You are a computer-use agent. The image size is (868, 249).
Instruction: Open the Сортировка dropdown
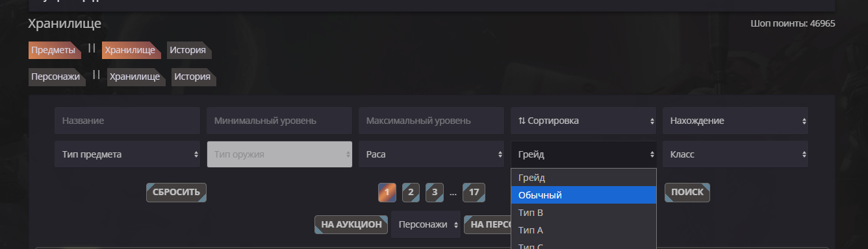point(583,121)
